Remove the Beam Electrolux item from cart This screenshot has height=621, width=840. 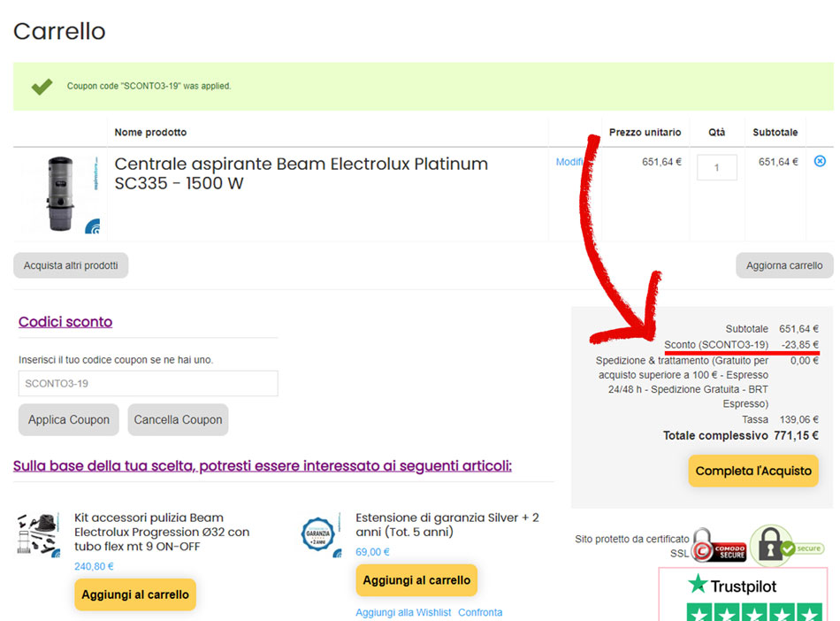pyautogui.click(x=819, y=161)
